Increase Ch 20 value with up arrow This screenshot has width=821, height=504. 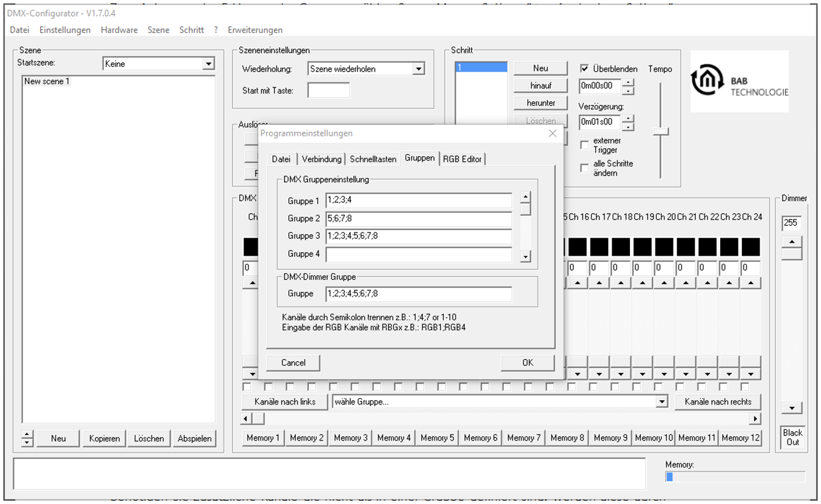coord(664,283)
